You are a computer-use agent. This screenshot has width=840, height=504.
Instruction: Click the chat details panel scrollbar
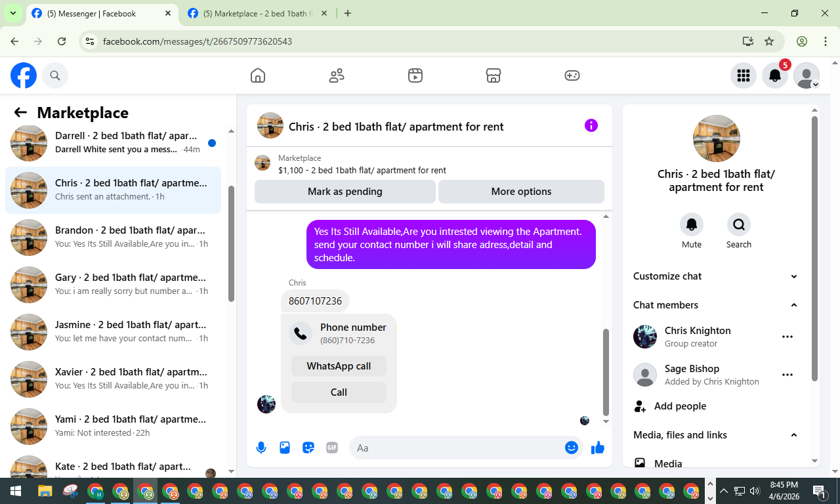coord(815,248)
